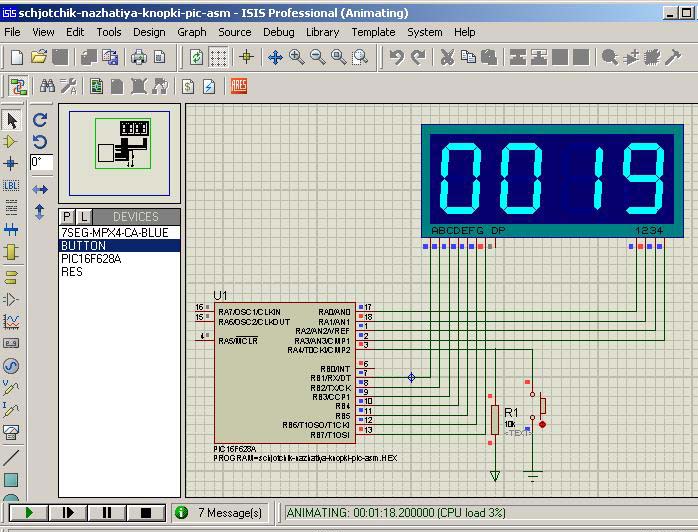Click the Rotate Clockwise icon
Image resolution: width=698 pixels, height=532 pixels.
pos(40,120)
